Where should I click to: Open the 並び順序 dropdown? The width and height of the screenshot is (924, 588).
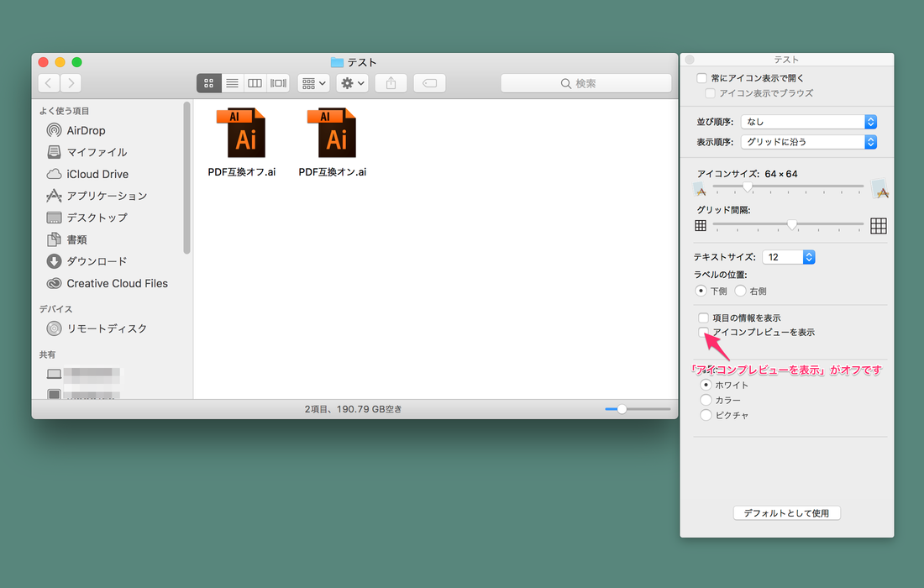[809, 121]
